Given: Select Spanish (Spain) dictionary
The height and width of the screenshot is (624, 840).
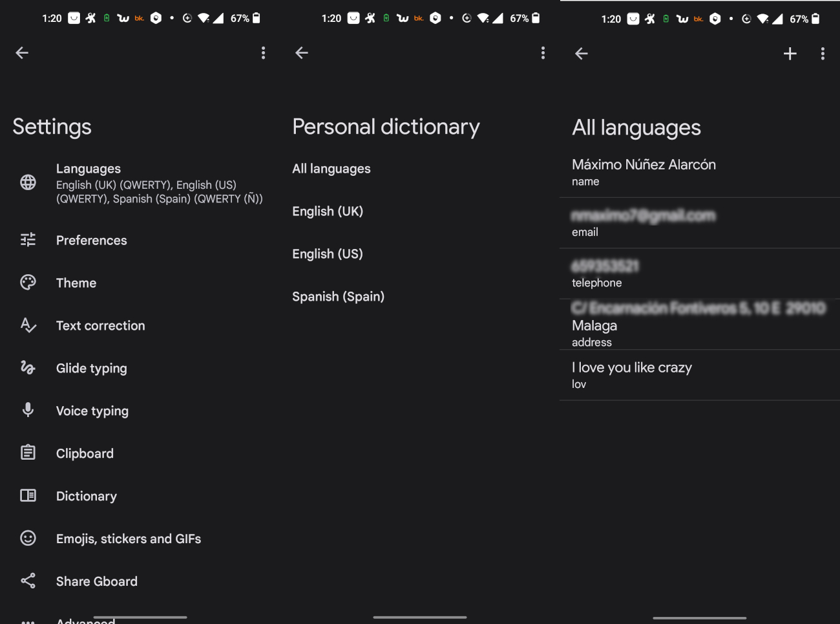Looking at the screenshot, I should (338, 297).
